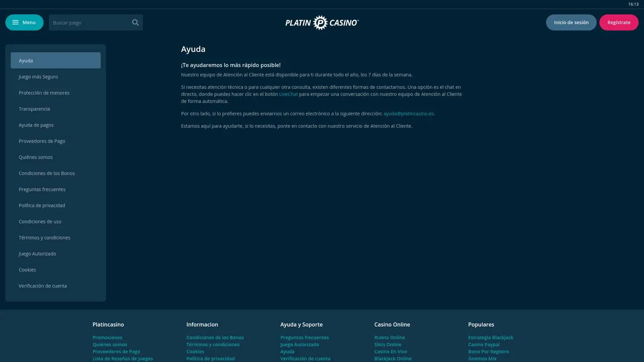Click the 16:13 clock in top bar
Screen dimensions: 644x362
click(x=633, y=4)
